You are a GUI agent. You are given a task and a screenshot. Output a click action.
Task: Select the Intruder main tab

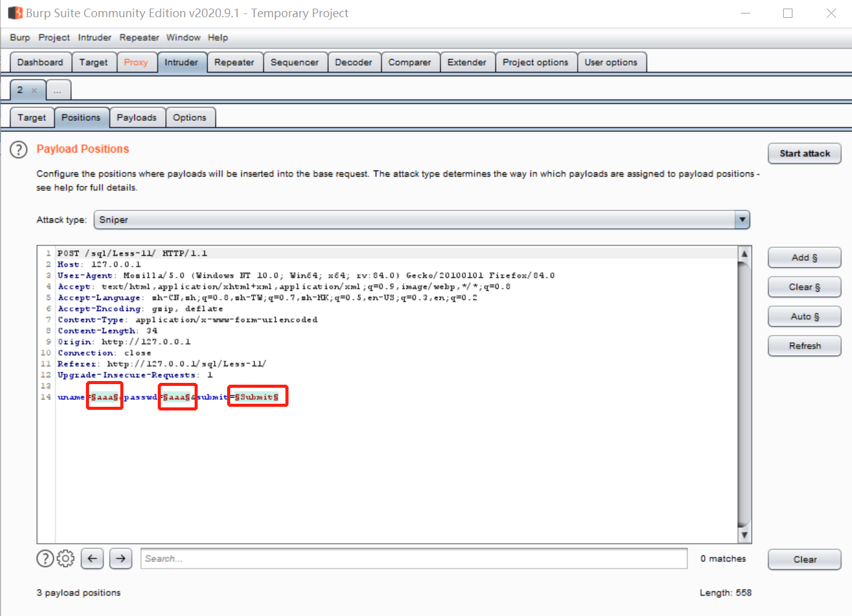(181, 62)
